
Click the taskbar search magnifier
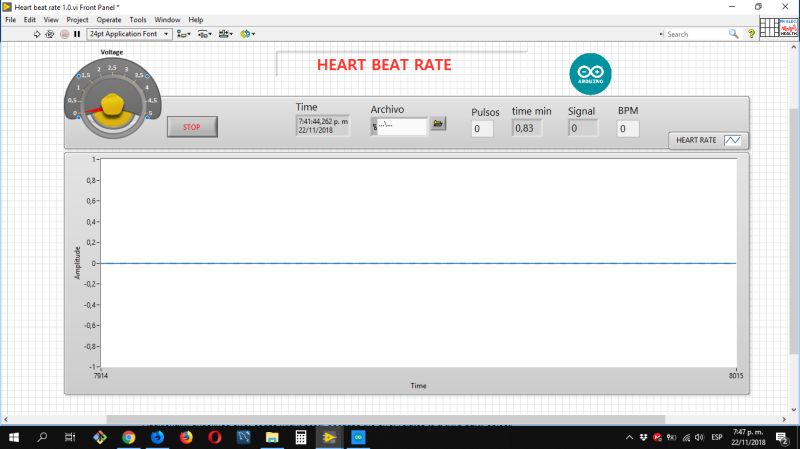(x=42, y=437)
